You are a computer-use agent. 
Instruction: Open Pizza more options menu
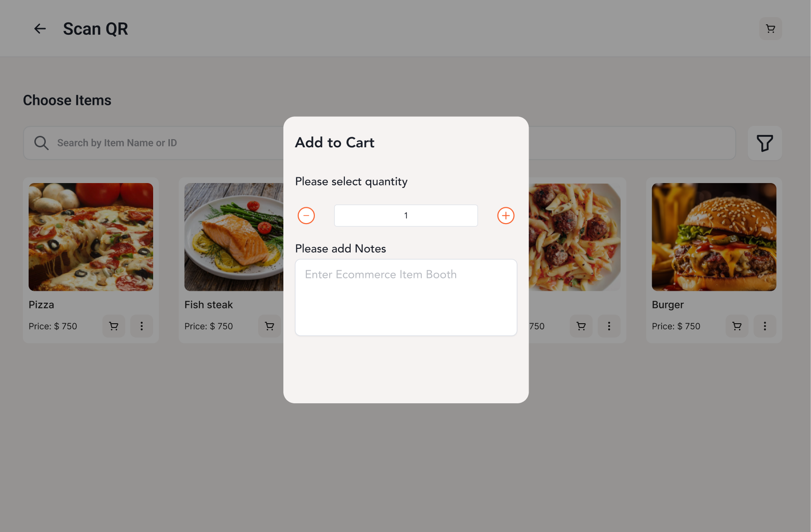tap(142, 326)
